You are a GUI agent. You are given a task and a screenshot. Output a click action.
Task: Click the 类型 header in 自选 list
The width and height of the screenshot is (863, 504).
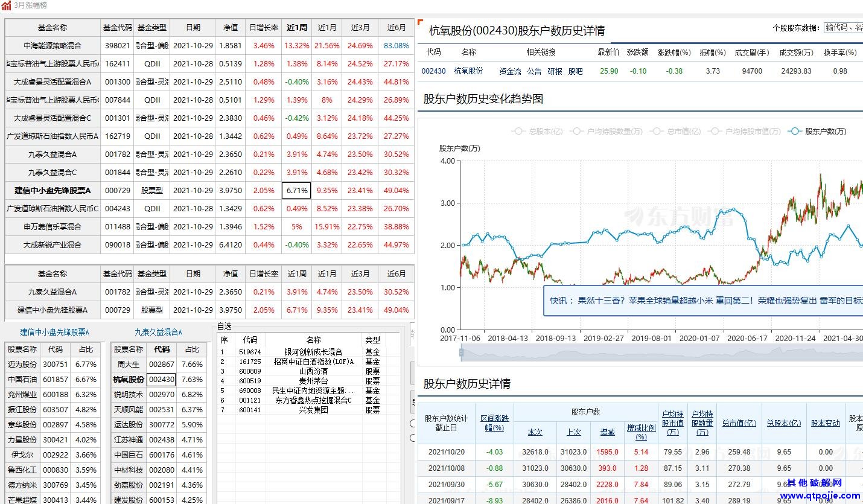372,340
